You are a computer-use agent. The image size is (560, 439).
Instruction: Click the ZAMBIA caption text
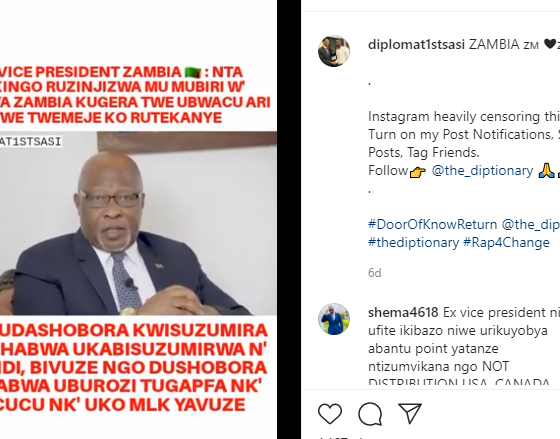[x=494, y=45]
